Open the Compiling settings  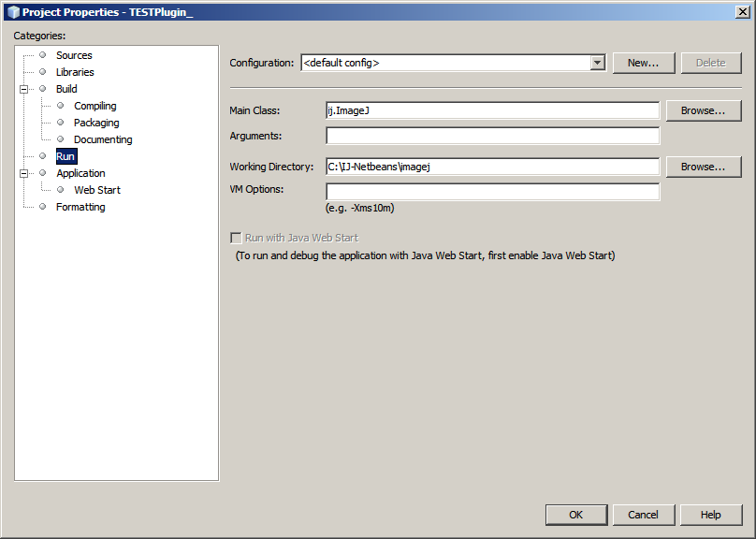coord(95,106)
